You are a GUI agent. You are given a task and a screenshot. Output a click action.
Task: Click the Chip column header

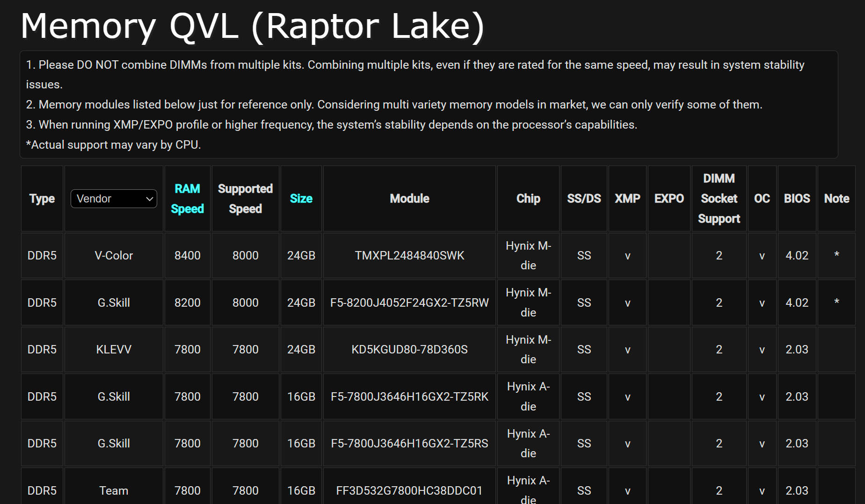[528, 199]
